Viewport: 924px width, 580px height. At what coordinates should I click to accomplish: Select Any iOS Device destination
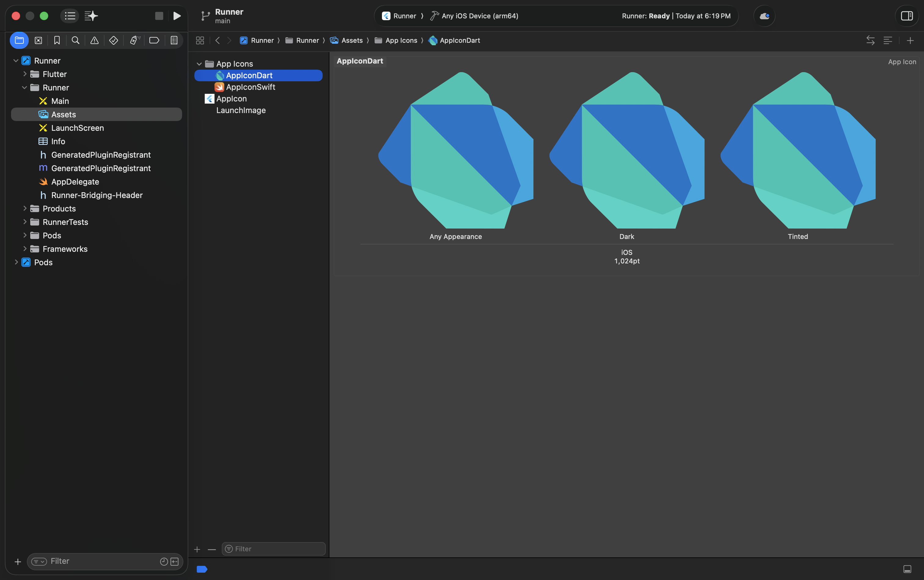[x=474, y=16]
